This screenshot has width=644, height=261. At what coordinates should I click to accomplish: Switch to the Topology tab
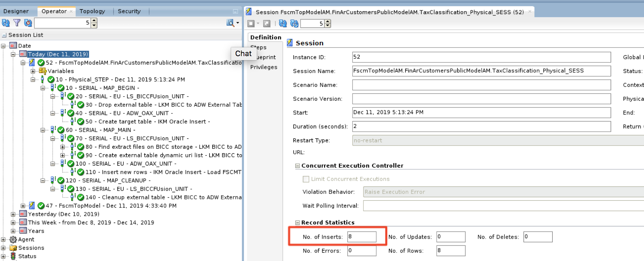92,11
